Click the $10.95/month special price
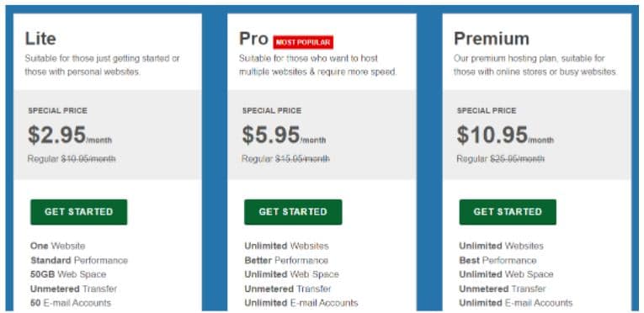The width and height of the screenshot is (644, 313). 505,135
